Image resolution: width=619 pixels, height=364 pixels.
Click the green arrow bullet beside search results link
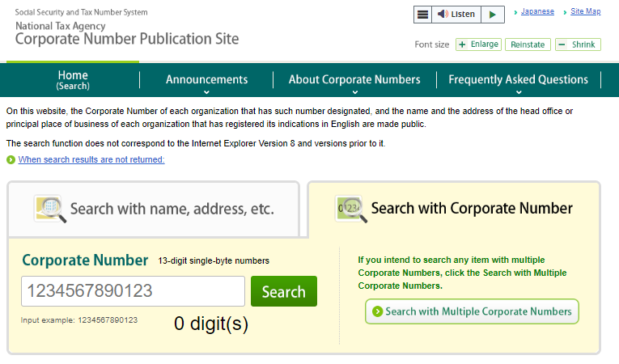pyautogui.click(x=11, y=160)
